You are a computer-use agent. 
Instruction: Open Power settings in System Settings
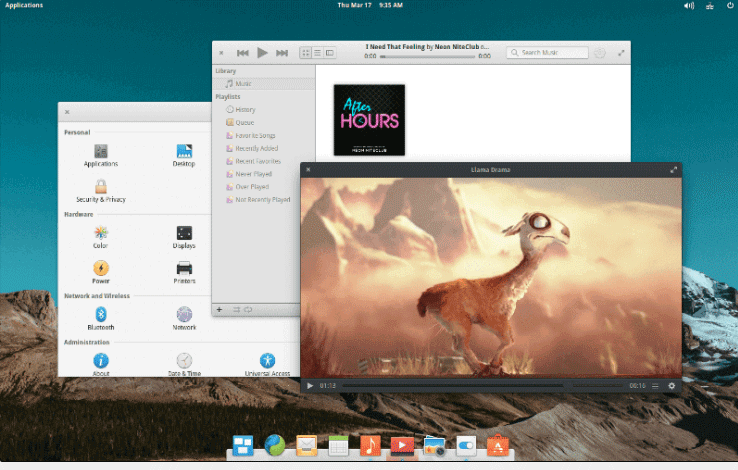click(101, 272)
